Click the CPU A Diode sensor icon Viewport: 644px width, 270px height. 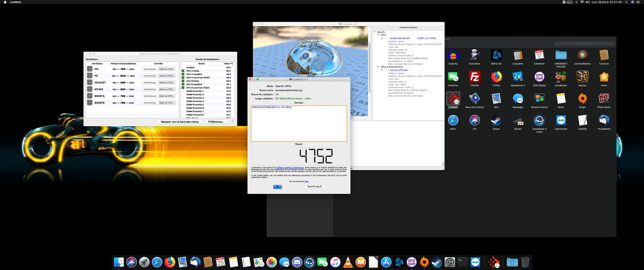[x=183, y=71]
